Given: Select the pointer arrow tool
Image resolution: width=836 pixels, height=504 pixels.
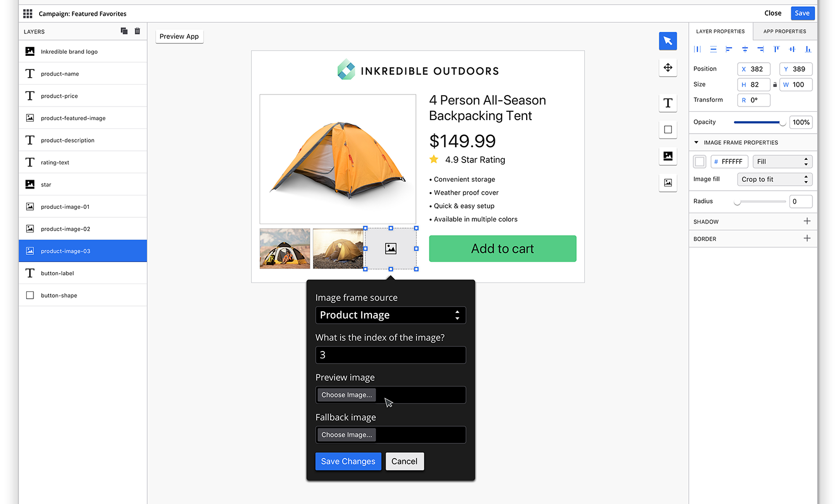Looking at the screenshot, I should 668,41.
